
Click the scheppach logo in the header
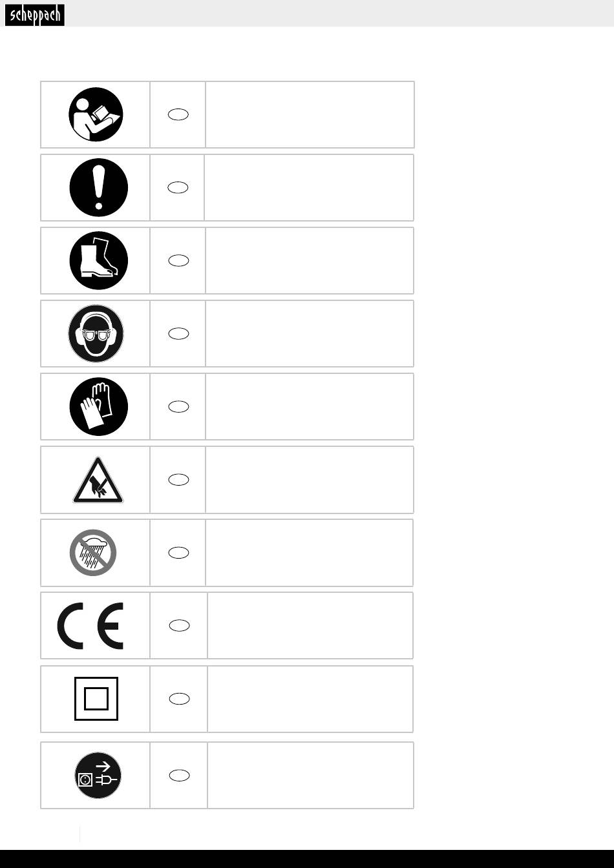[35, 15]
